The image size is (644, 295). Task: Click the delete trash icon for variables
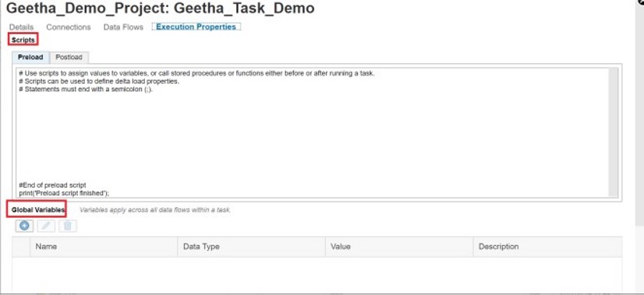click(68, 226)
